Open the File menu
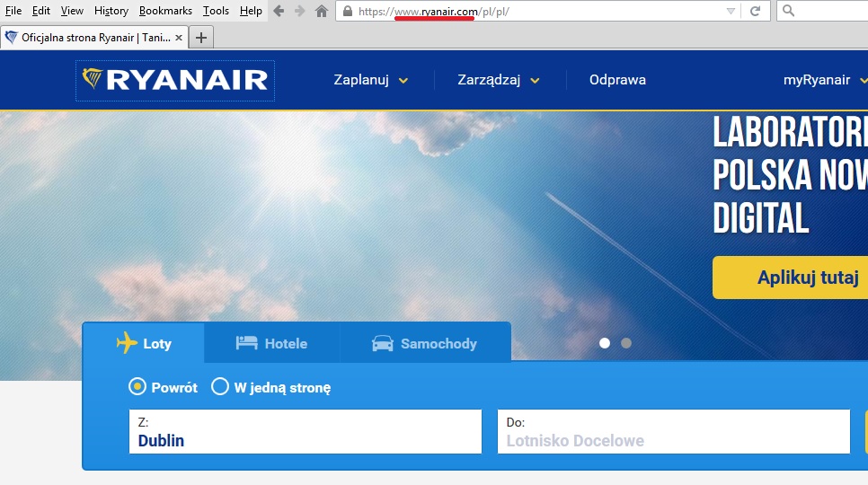Viewport: 868px width, 485px height. [x=13, y=11]
